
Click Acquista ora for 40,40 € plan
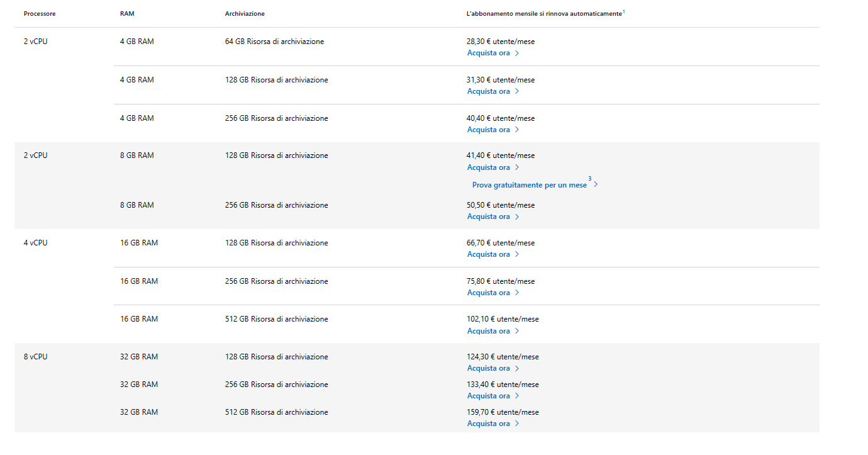click(488, 130)
